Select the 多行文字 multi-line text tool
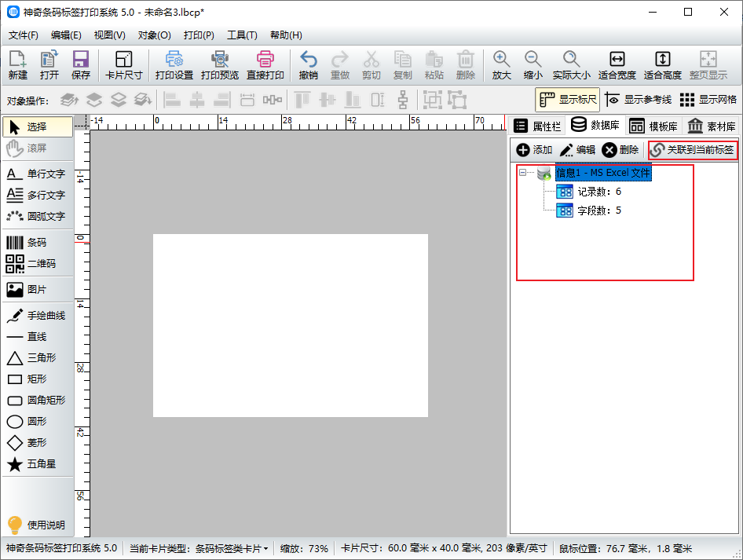The height and width of the screenshot is (560, 743). (x=37, y=195)
